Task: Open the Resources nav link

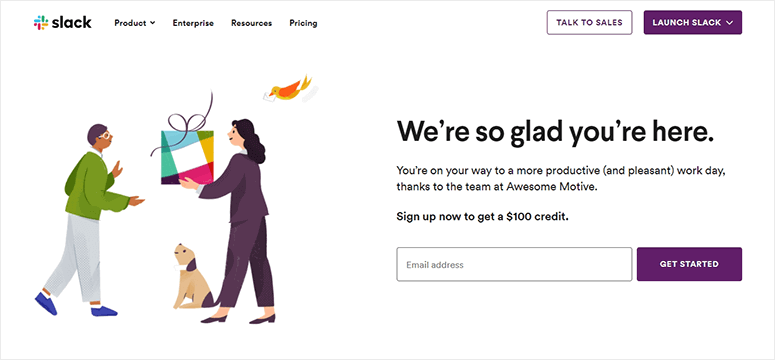Action: pyautogui.click(x=251, y=23)
